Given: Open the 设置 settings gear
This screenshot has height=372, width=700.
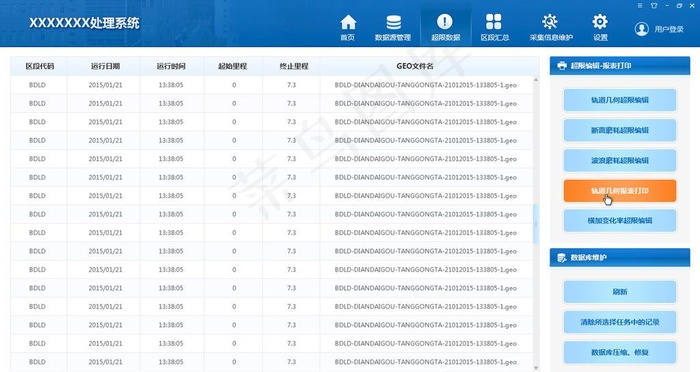Looking at the screenshot, I should coord(600,28).
